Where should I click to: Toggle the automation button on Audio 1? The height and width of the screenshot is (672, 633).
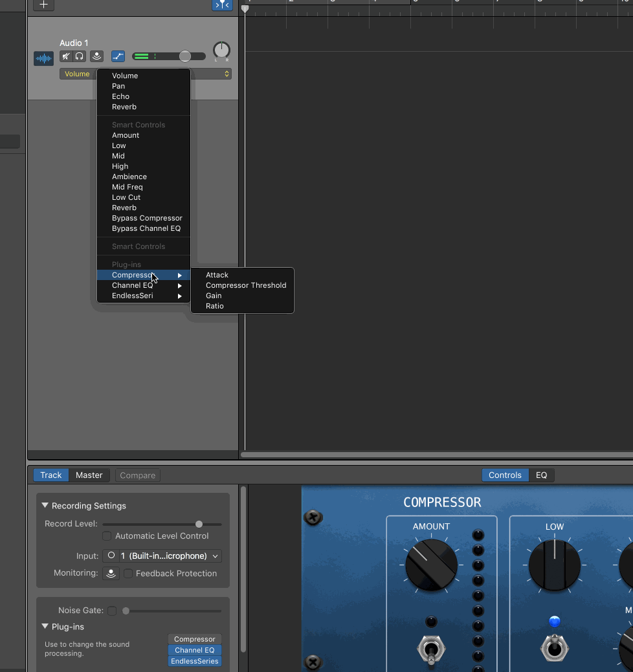click(118, 56)
